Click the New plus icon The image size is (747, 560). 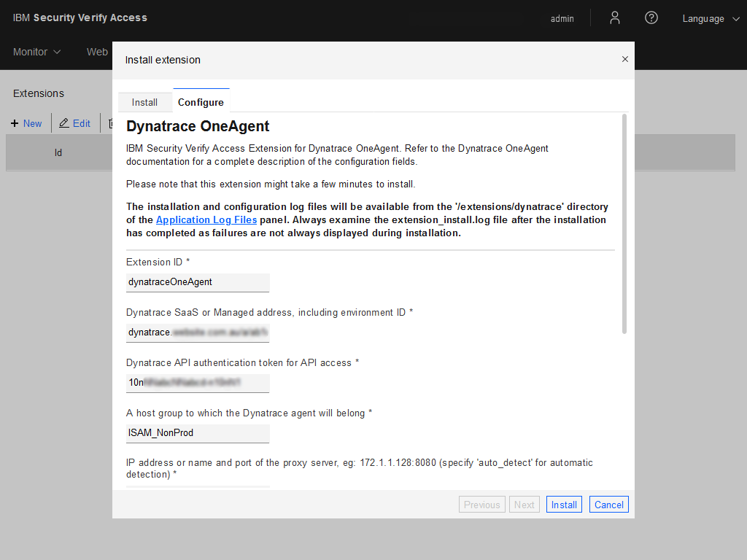coord(15,123)
